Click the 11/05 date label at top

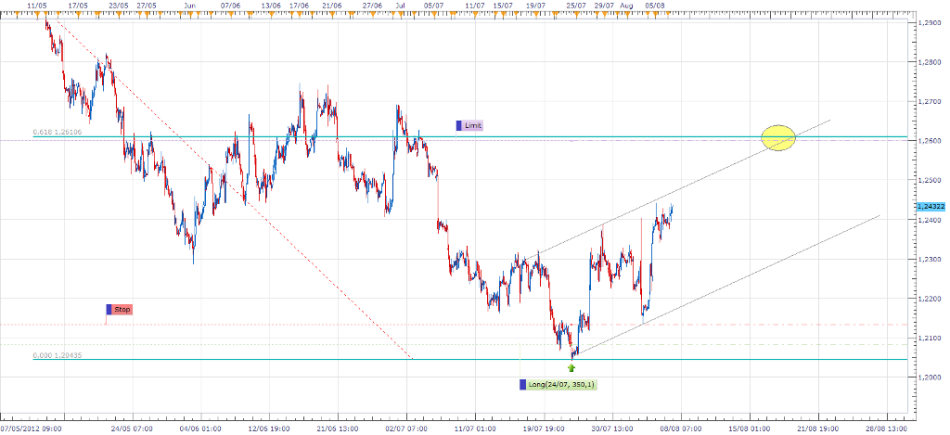tap(38, 5)
